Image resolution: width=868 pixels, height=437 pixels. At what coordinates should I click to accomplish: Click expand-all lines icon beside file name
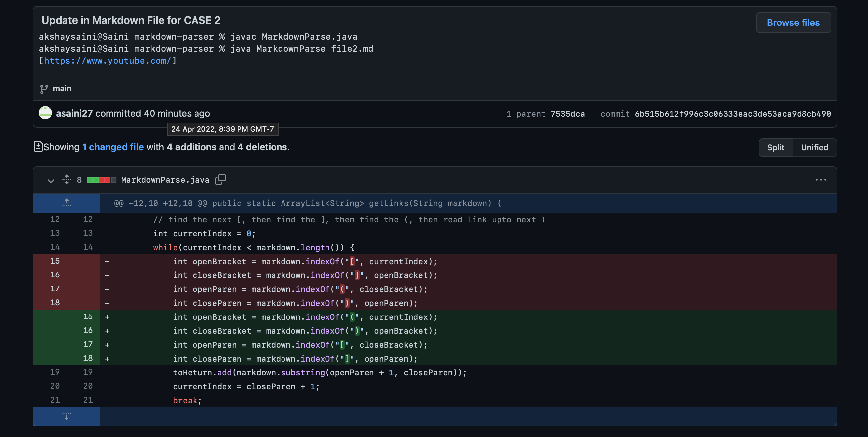[x=67, y=180]
